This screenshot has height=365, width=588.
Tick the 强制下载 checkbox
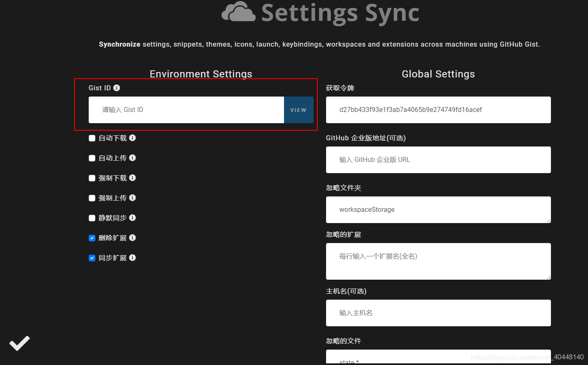92,178
